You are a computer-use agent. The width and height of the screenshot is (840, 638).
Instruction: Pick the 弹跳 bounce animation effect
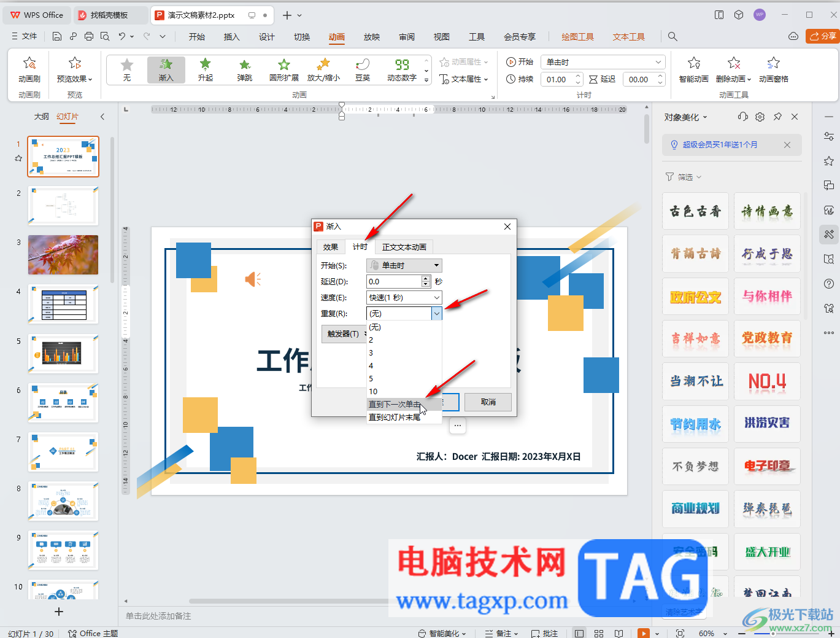(244, 70)
